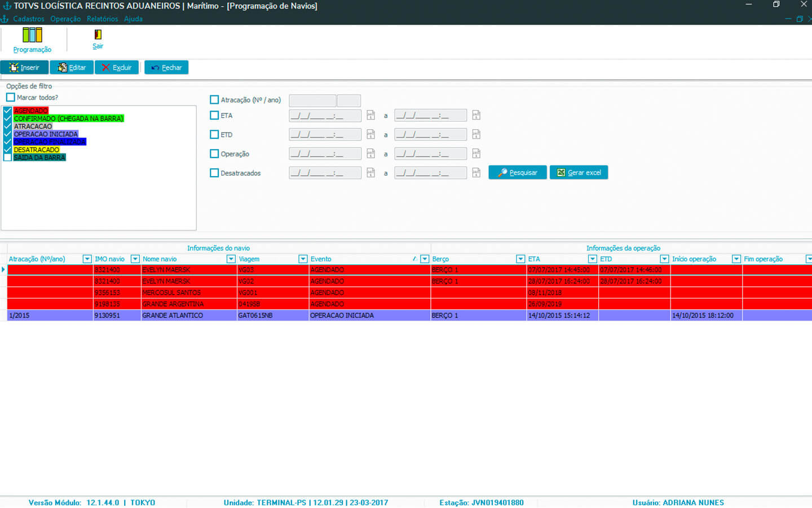Screen dimensions: 812x508
Task: Open the Cadastros menu
Action: [29, 19]
